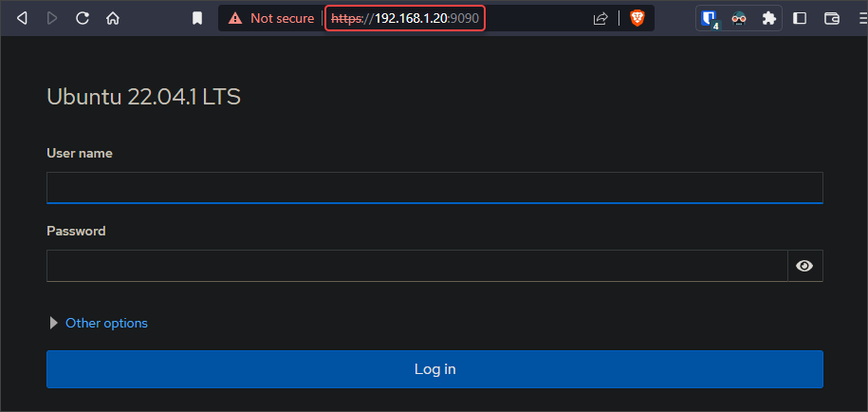Click the Not secure warning triangle

tap(235, 18)
